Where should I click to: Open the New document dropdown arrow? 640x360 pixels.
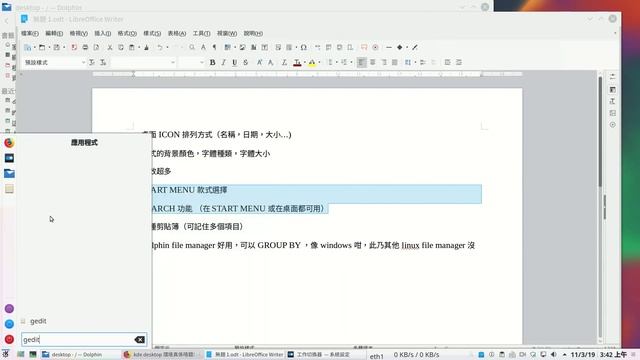(34, 47)
